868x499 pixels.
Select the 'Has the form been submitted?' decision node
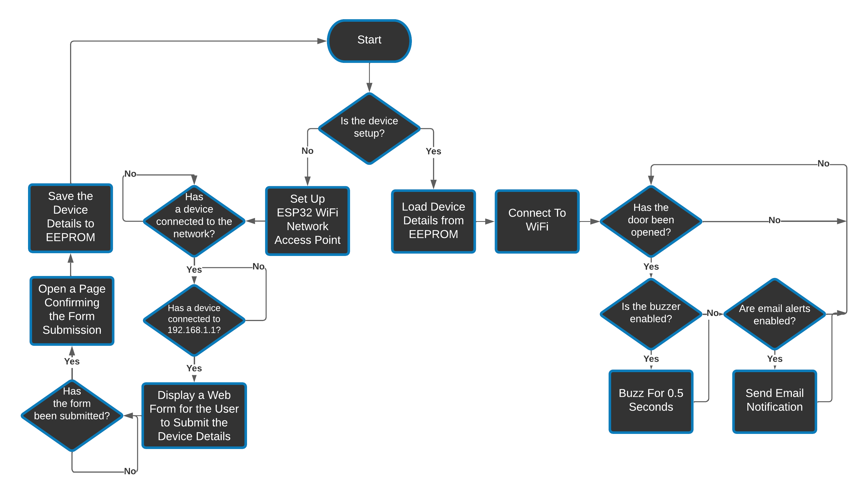(71, 428)
